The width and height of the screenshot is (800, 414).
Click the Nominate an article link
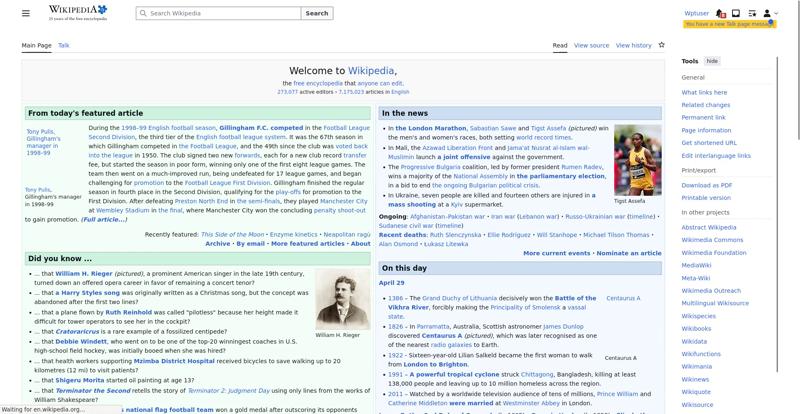pyautogui.click(x=628, y=253)
